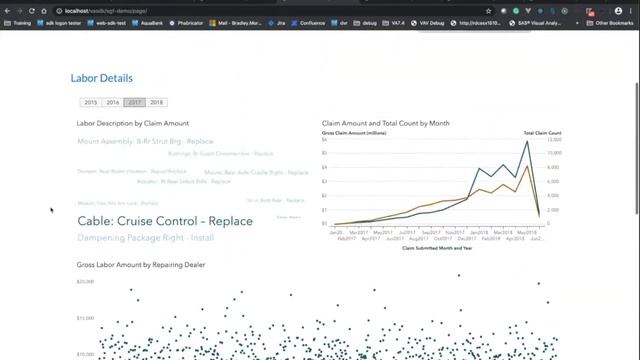Go back using the browser back arrow

pos(7,11)
